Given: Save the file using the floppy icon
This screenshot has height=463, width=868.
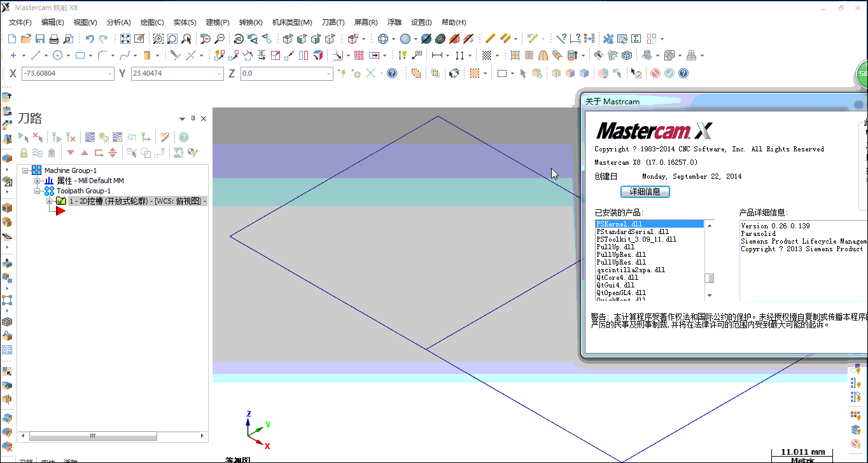Looking at the screenshot, I should pyautogui.click(x=40, y=39).
